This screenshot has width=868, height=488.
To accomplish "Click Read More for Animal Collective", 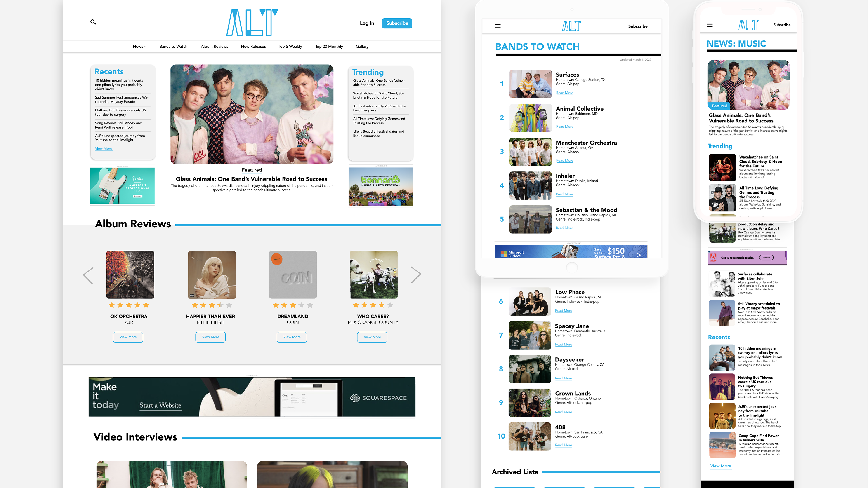I will click(564, 127).
